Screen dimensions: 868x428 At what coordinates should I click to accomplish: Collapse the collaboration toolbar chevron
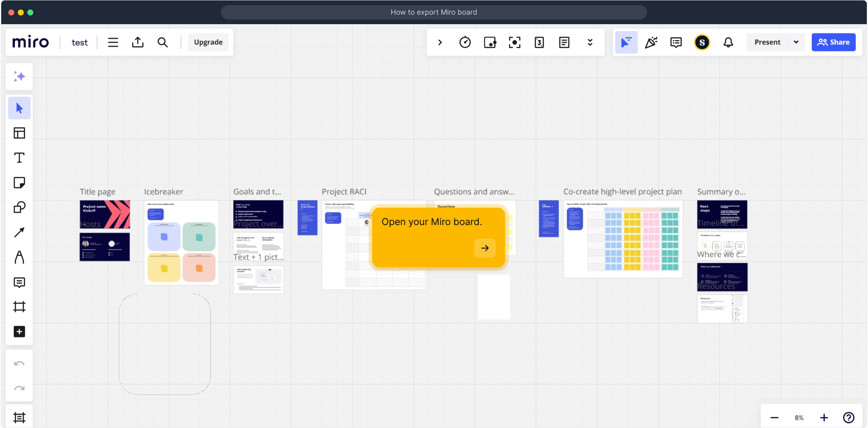[440, 42]
